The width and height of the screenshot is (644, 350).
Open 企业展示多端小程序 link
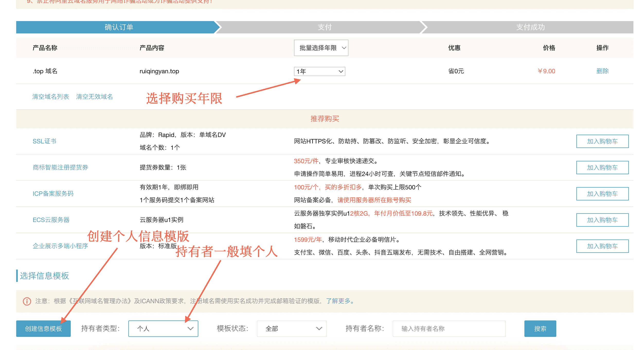60,246
